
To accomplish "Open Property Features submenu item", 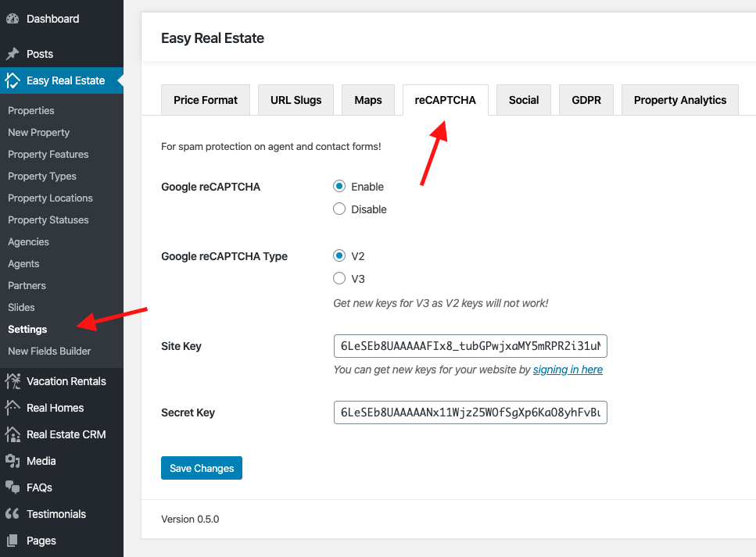I will click(48, 154).
